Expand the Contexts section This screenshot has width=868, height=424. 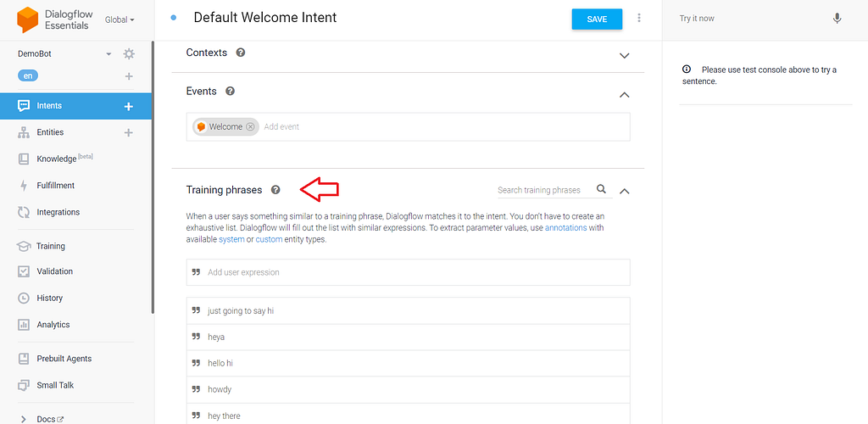pos(625,55)
